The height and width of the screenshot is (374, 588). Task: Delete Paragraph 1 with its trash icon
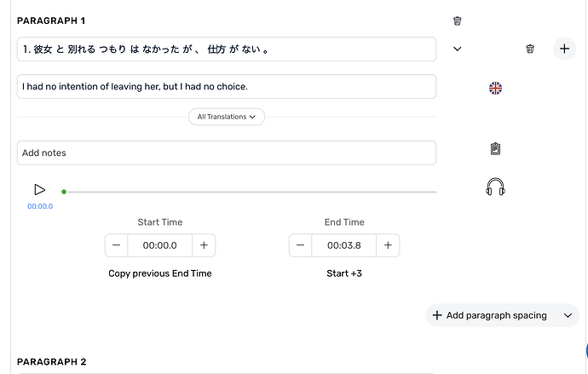click(x=457, y=20)
